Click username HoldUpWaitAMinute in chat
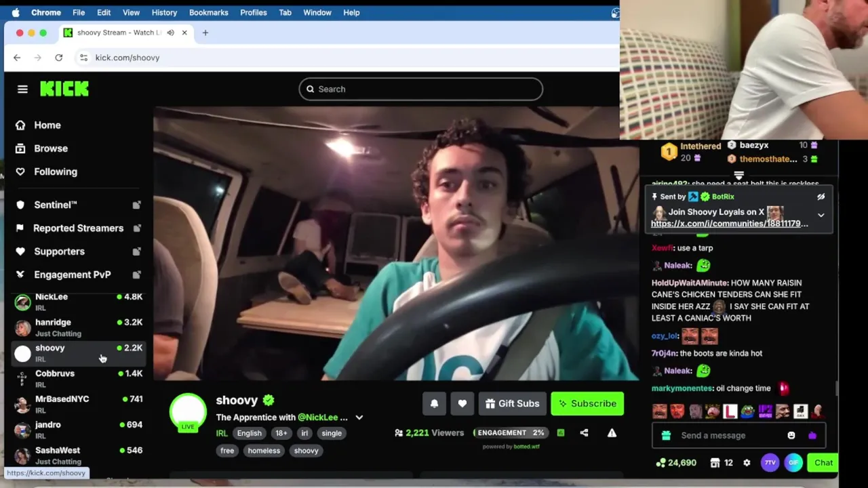Screen dimensions: 868x488 click(690, 283)
